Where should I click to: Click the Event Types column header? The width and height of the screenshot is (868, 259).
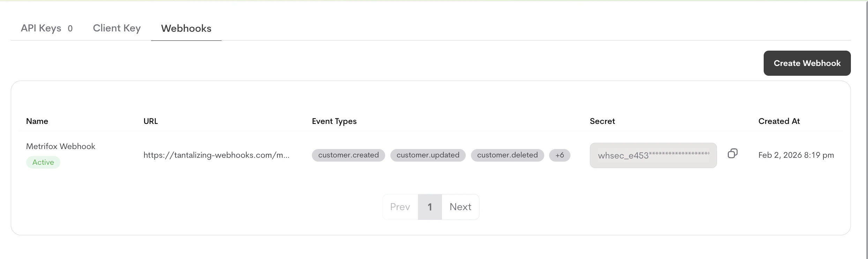point(334,121)
